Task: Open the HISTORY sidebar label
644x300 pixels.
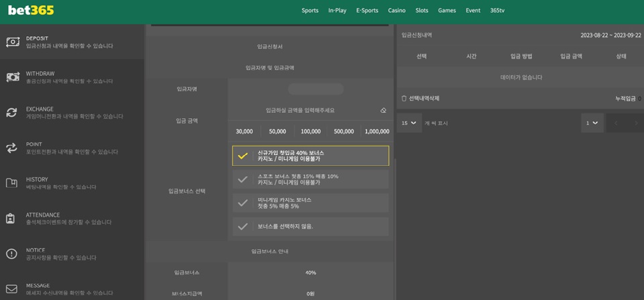Action: coord(37,180)
